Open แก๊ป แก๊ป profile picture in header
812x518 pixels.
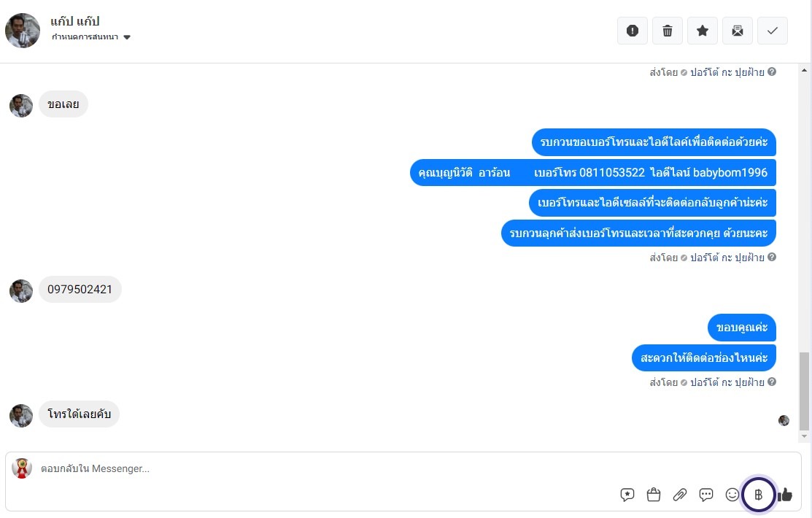pyautogui.click(x=23, y=31)
